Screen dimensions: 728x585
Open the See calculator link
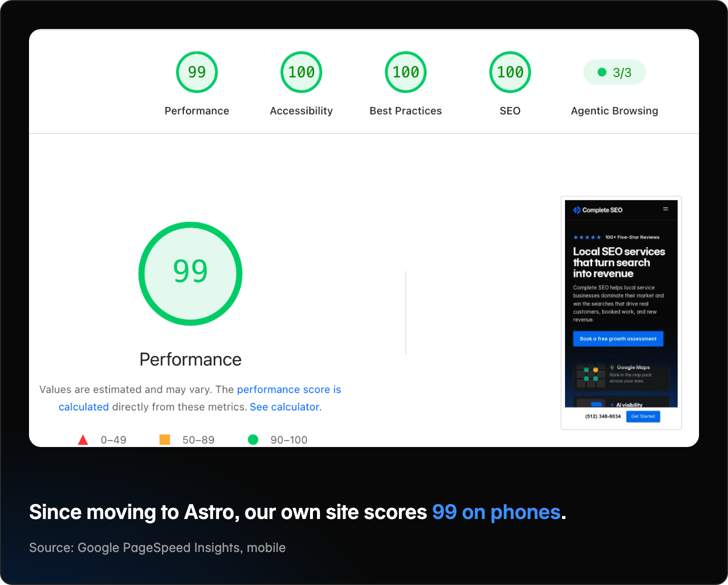[285, 407]
